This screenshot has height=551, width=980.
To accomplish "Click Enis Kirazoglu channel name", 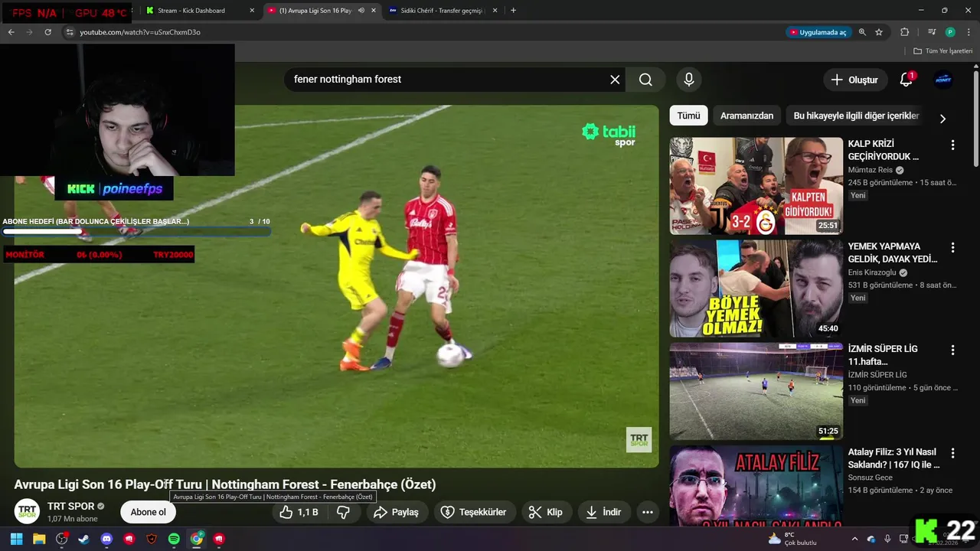I will click(872, 272).
